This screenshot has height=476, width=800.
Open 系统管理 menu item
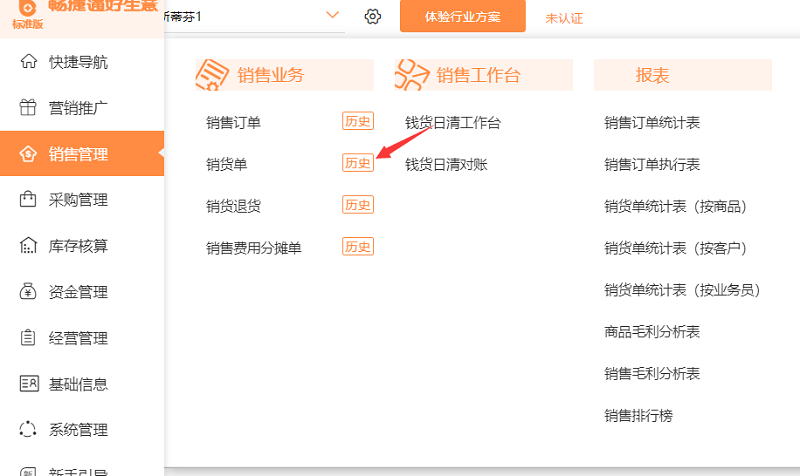78,430
